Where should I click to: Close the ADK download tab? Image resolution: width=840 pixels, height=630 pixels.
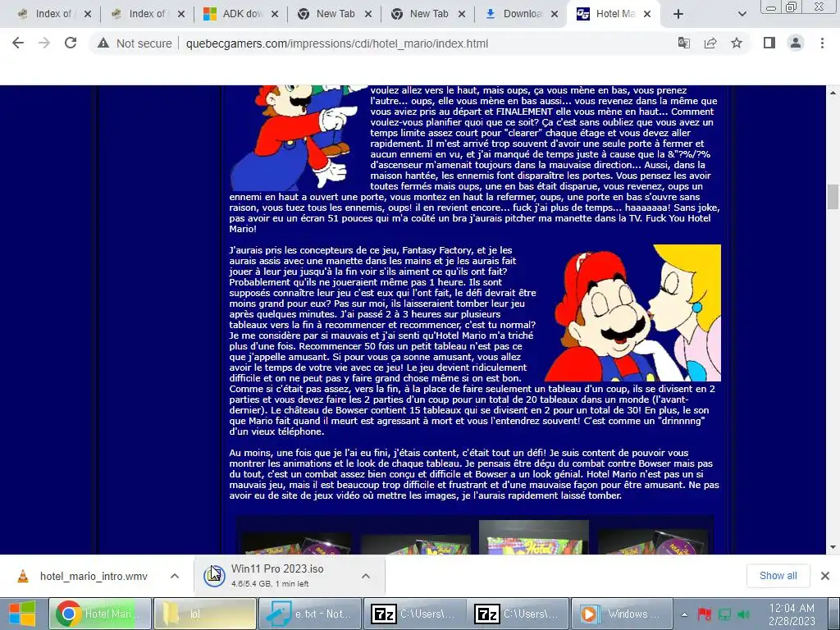pos(275,14)
